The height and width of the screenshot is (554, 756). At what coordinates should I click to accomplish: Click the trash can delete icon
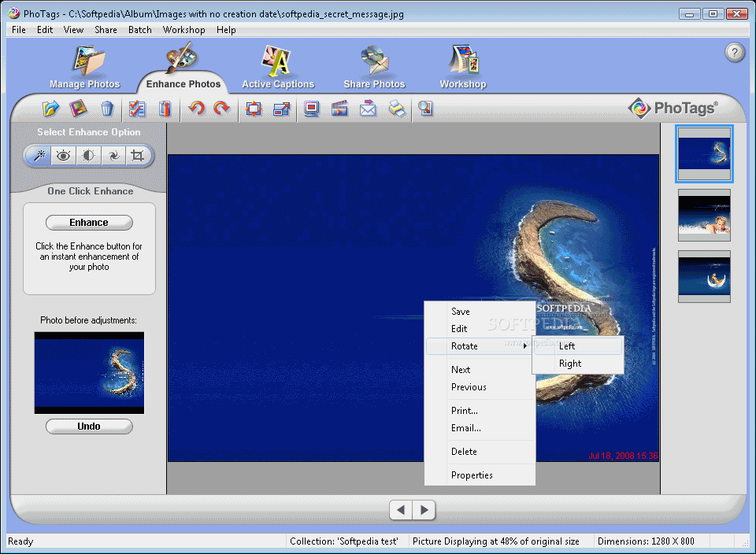click(x=107, y=109)
